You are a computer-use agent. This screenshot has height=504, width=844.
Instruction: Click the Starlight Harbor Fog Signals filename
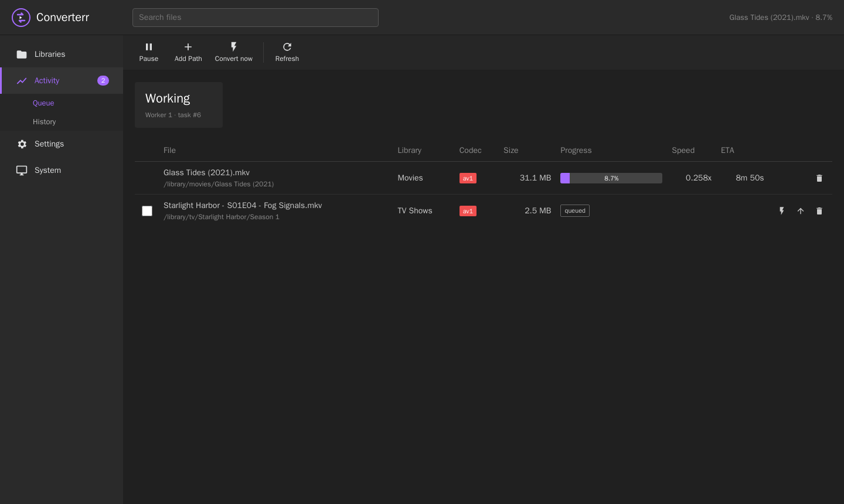pos(243,206)
